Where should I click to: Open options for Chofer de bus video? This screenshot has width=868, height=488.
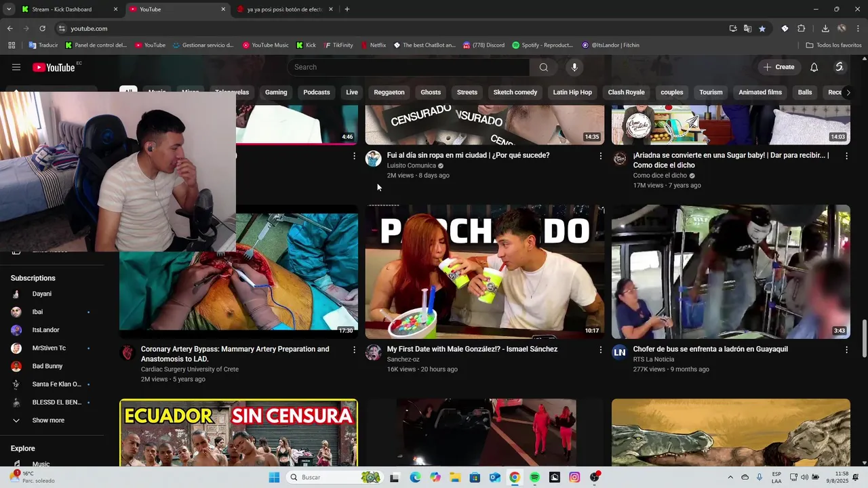coord(846,350)
